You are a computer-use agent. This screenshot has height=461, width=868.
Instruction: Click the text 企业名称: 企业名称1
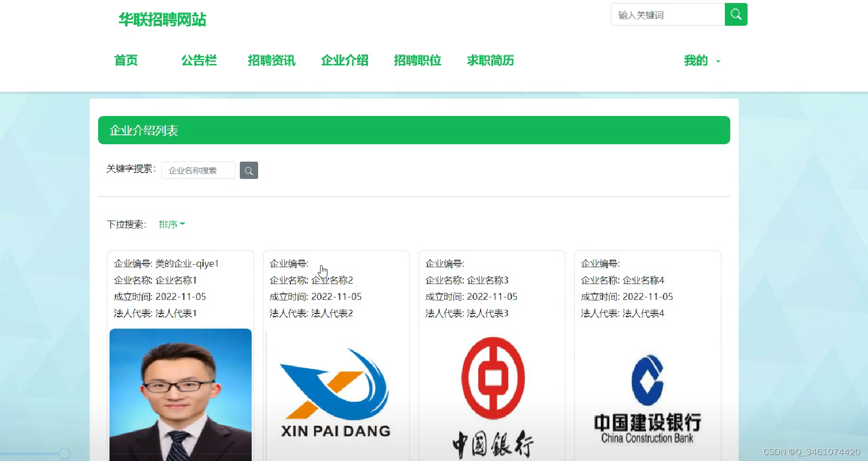point(156,280)
